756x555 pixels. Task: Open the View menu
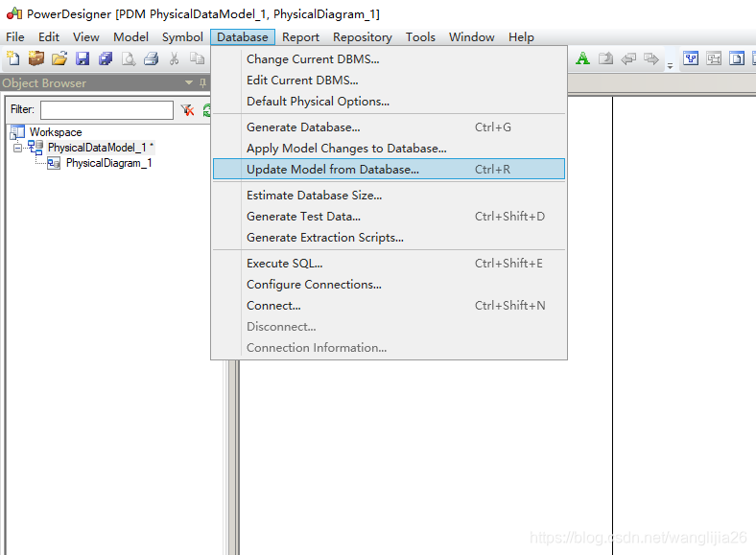85,37
